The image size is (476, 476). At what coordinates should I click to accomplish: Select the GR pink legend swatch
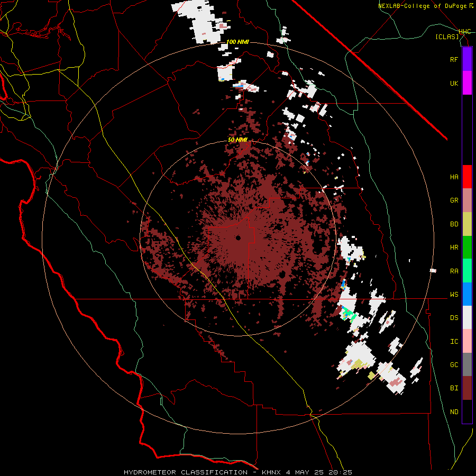pyautogui.click(x=467, y=200)
